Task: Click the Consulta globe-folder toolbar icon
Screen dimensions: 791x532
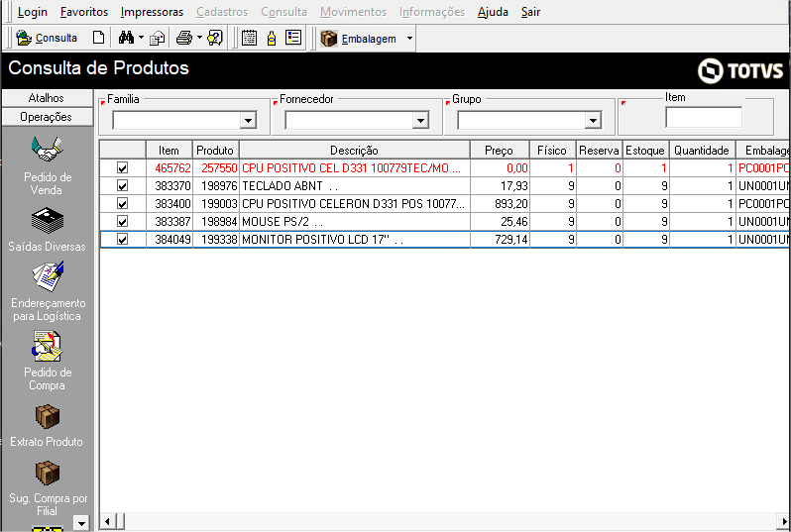Action: (x=24, y=38)
